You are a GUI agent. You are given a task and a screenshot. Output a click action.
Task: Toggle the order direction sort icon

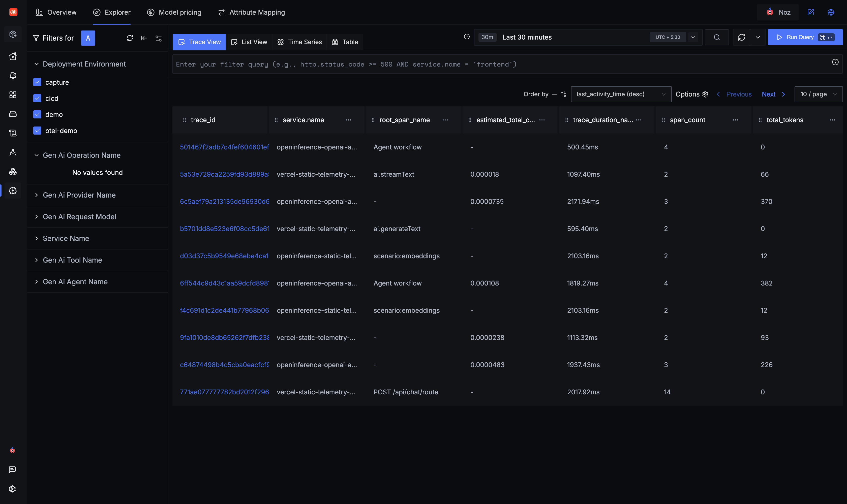pyautogui.click(x=563, y=94)
